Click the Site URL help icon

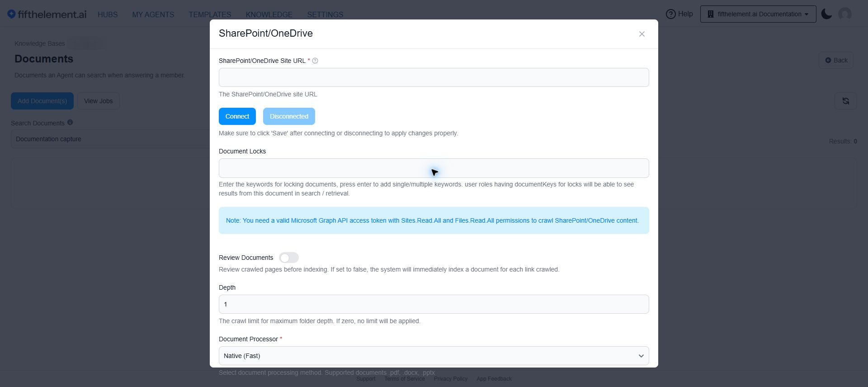[x=315, y=61]
